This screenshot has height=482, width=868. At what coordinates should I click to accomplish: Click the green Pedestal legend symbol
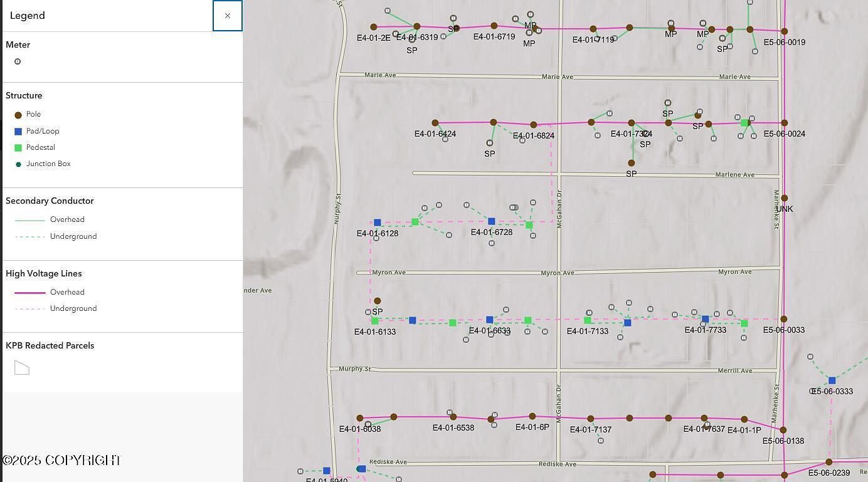coord(18,148)
